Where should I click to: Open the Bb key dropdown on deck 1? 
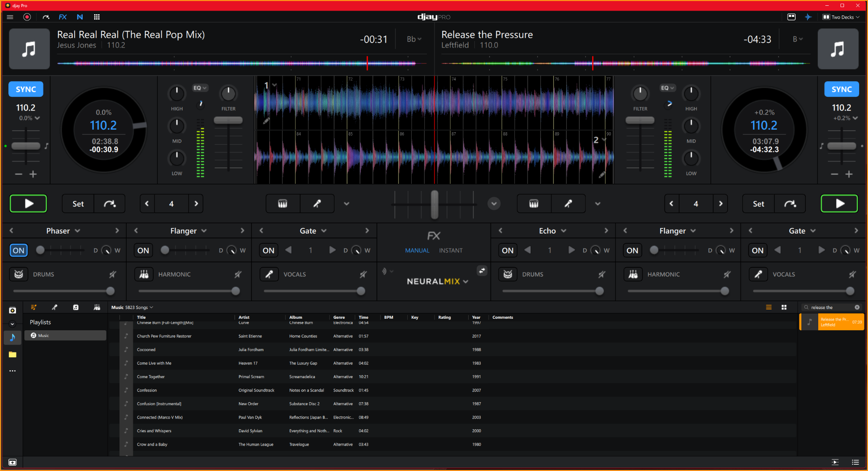pyautogui.click(x=414, y=39)
